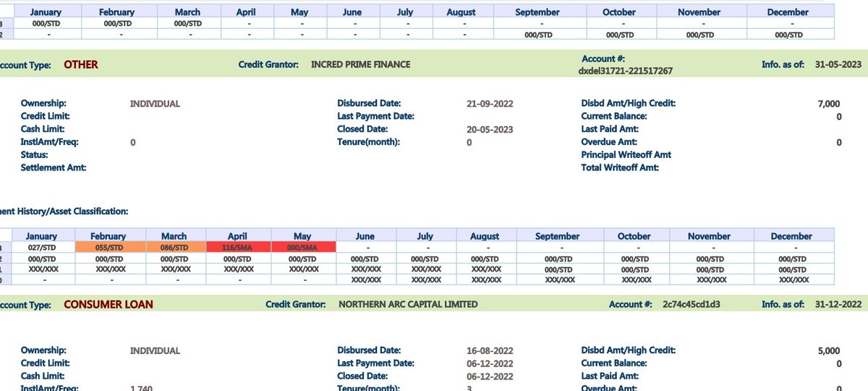The width and height of the screenshot is (868, 391).
Task: Select the orange 055/STD payment cell
Action: [109, 247]
